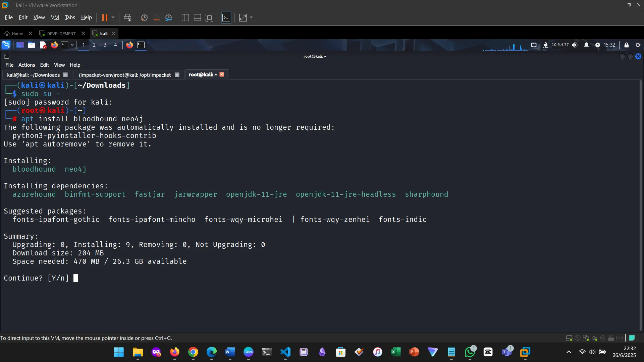This screenshot has height=362, width=644.
Task: Open the file manager from the Kali panel
Action: [x=31, y=45]
